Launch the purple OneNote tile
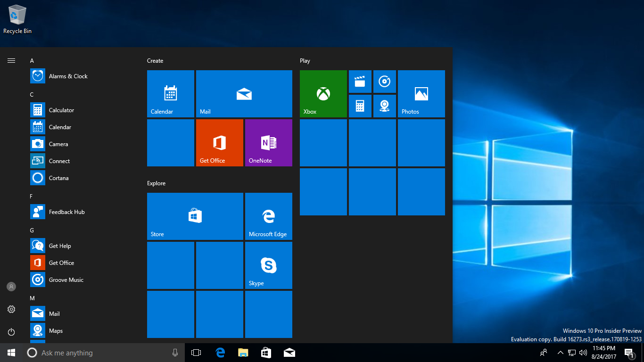The height and width of the screenshot is (362, 644). (x=269, y=143)
